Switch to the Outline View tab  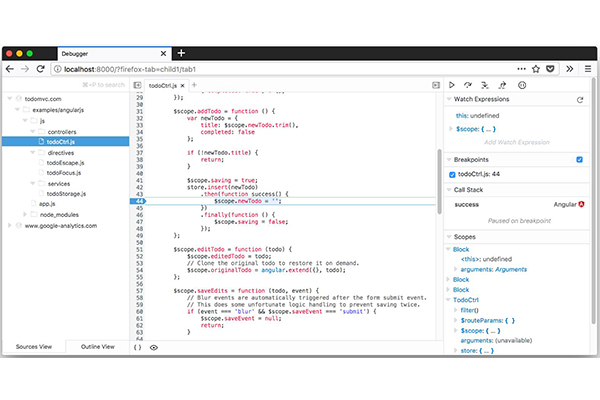(x=97, y=346)
